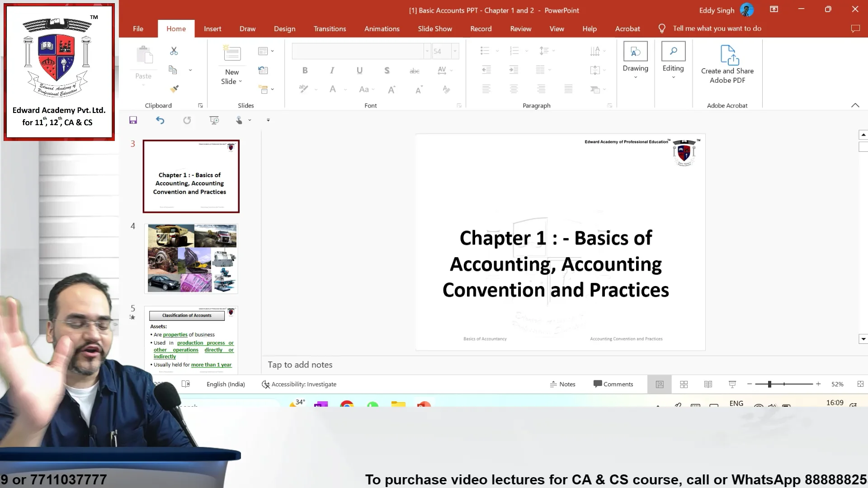Viewport: 868px width, 488px height.
Task: Click the Increase Indent icon
Action: tap(513, 70)
